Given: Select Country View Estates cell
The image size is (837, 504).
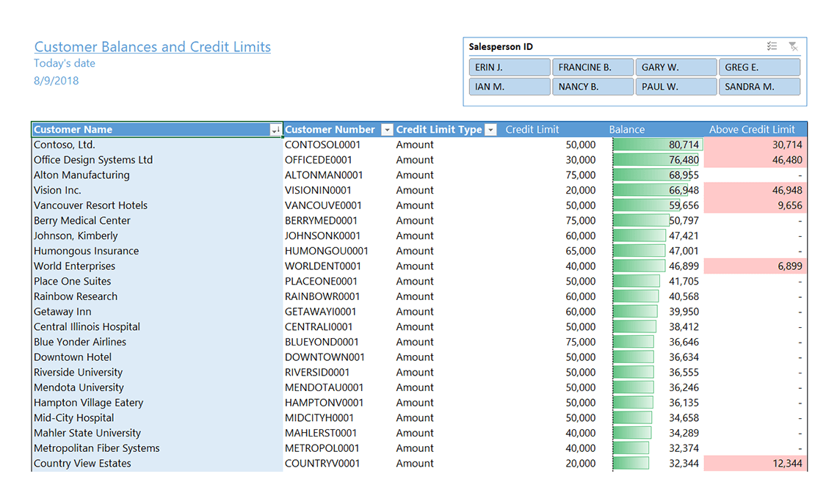Looking at the screenshot, I should pos(157,464).
